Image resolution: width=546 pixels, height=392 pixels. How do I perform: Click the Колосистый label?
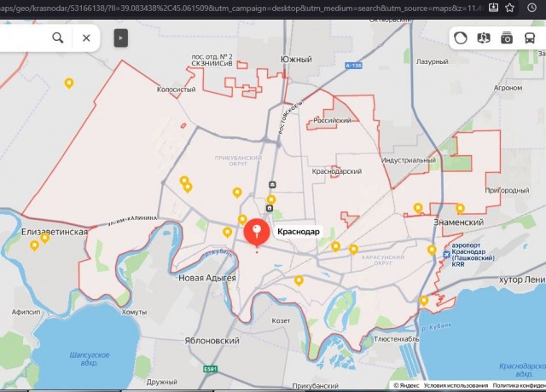(x=177, y=89)
